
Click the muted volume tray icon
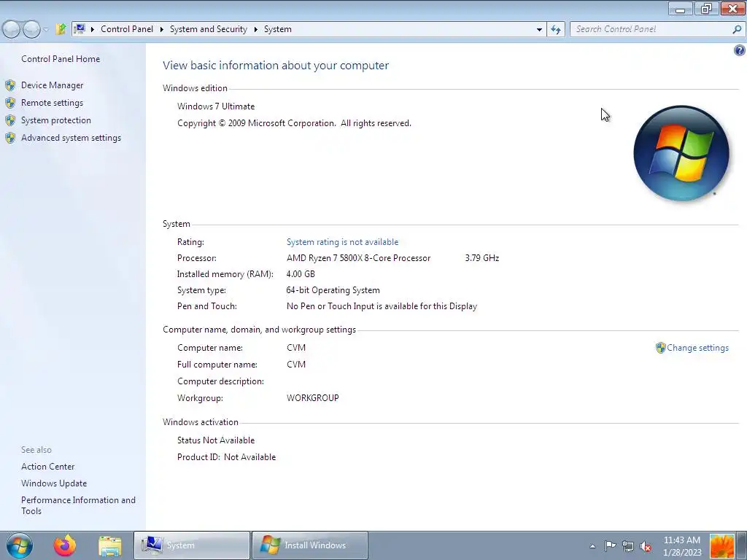[x=646, y=546]
